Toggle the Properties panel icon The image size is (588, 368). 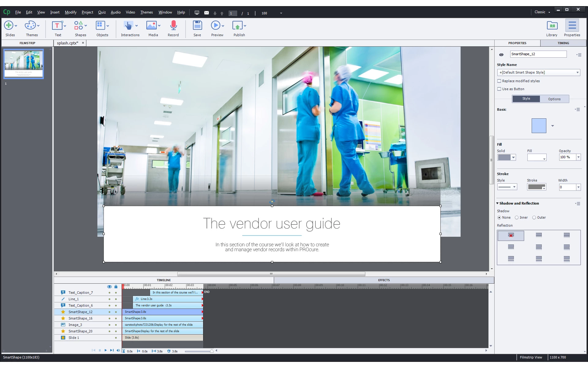(x=572, y=25)
